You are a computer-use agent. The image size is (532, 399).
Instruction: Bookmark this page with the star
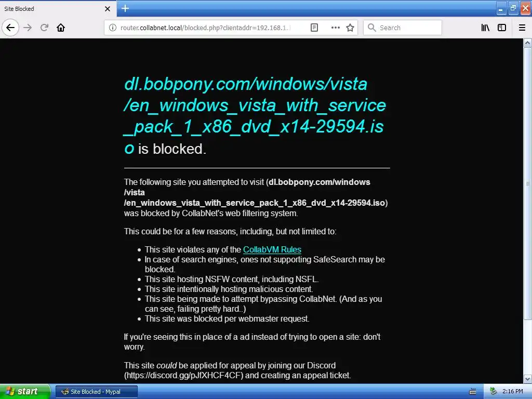click(x=350, y=28)
